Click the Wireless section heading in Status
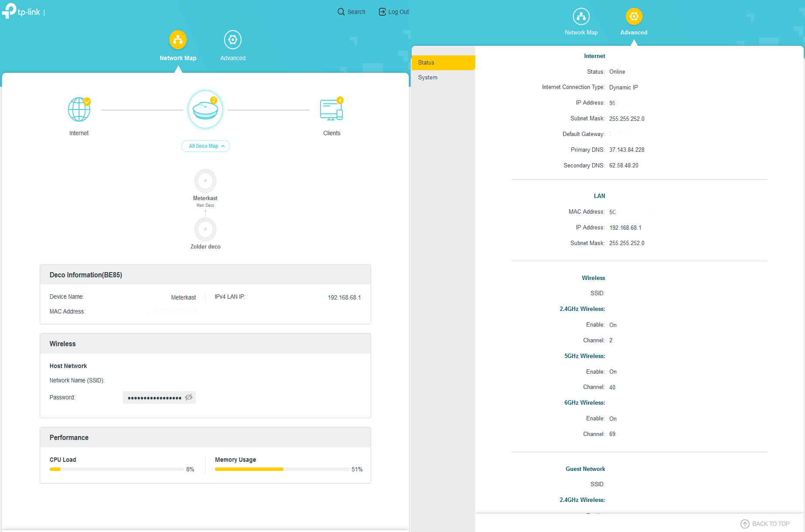The height and width of the screenshot is (532, 805). click(x=594, y=278)
